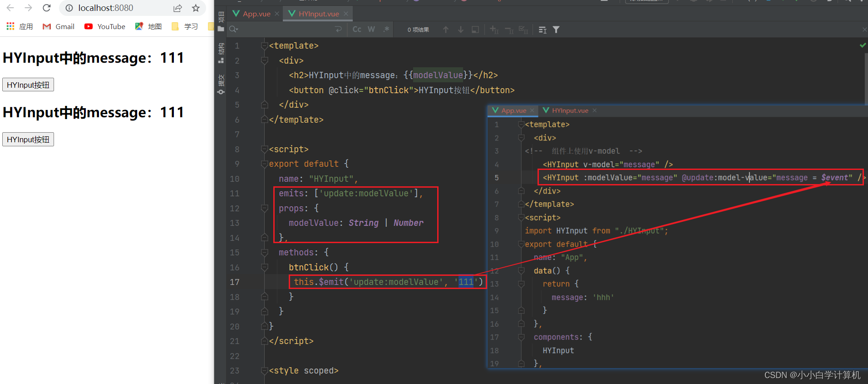Reload the localhost page

[x=46, y=8]
